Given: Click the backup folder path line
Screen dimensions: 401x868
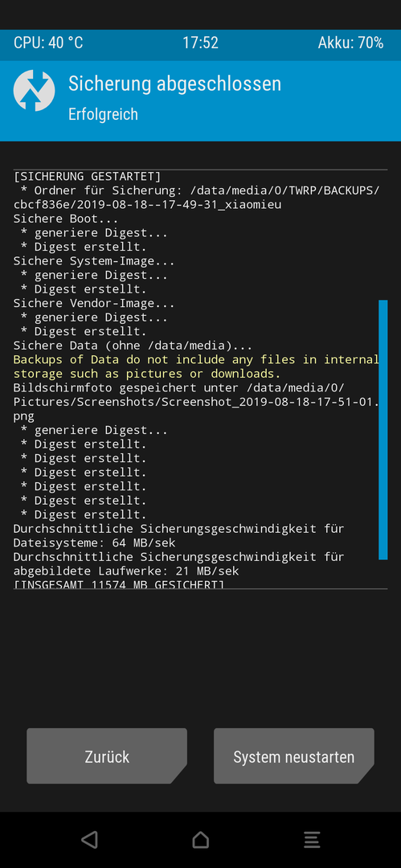Looking at the screenshot, I should (196, 198).
